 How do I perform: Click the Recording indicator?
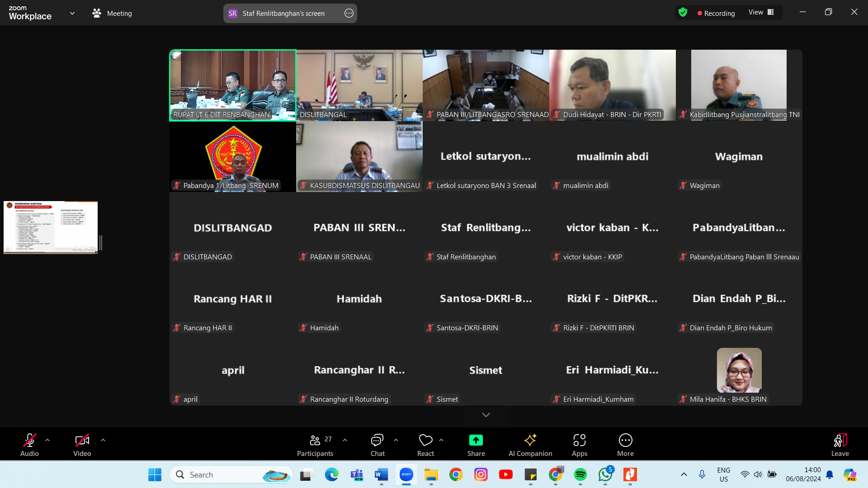pyautogui.click(x=716, y=13)
